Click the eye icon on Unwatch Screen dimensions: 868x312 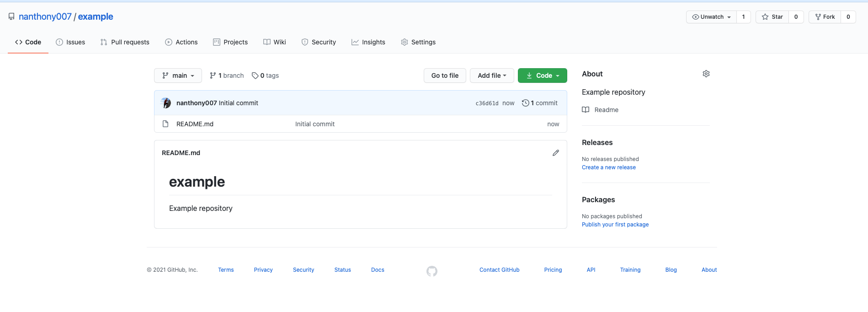pyautogui.click(x=696, y=17)
